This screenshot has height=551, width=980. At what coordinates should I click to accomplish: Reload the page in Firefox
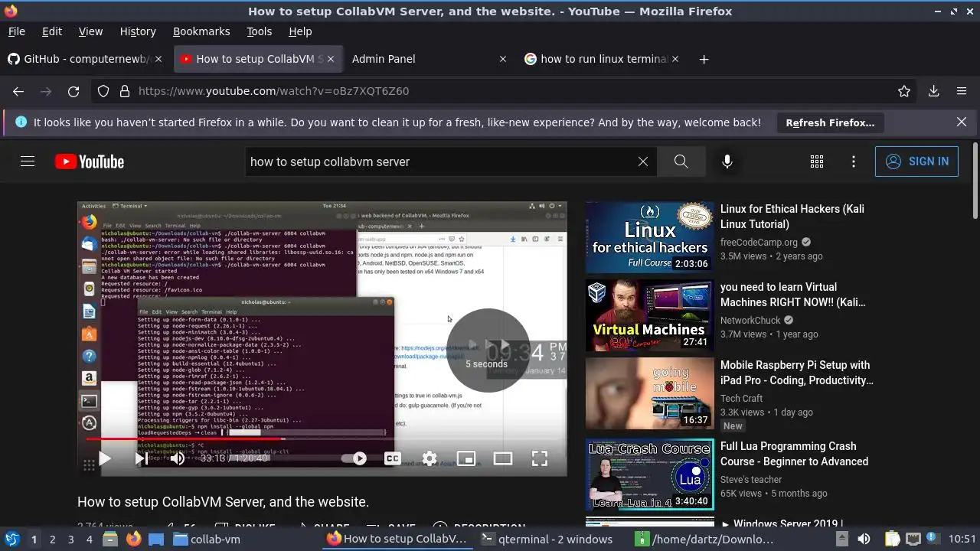coord(73,91)
